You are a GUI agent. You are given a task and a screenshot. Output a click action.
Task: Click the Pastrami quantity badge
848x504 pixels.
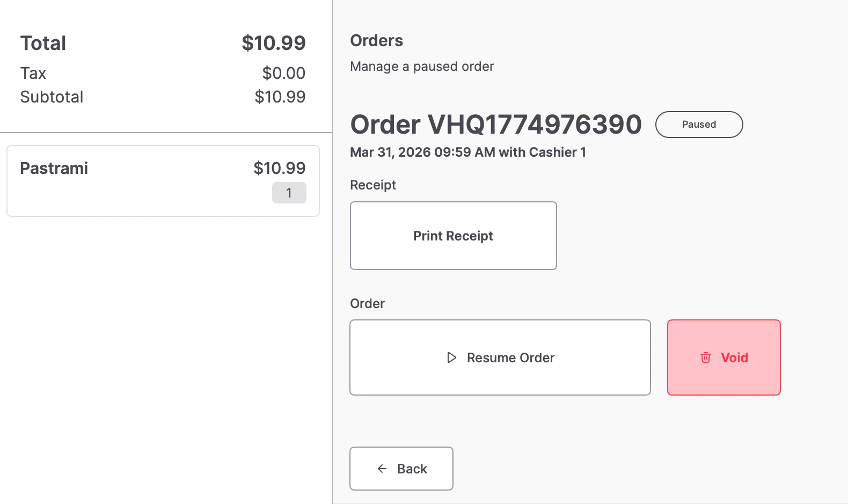(289, 193)
